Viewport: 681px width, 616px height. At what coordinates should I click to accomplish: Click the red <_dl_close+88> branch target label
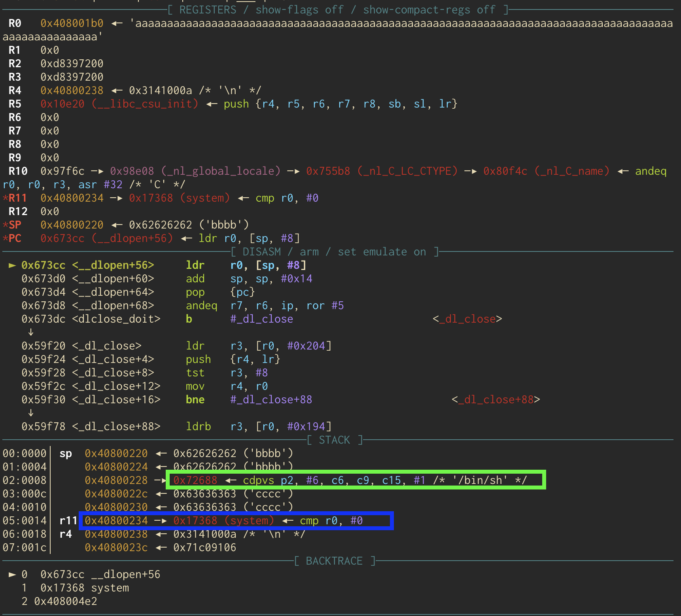tap(496, 400)
